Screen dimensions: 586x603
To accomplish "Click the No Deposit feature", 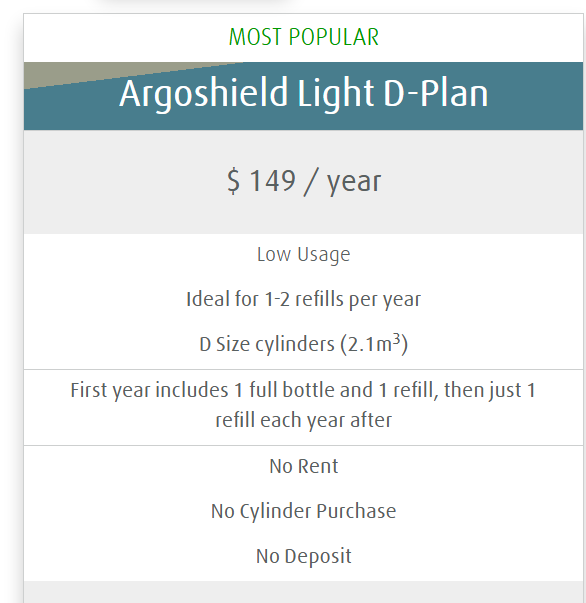I will (x=303, y=556).
